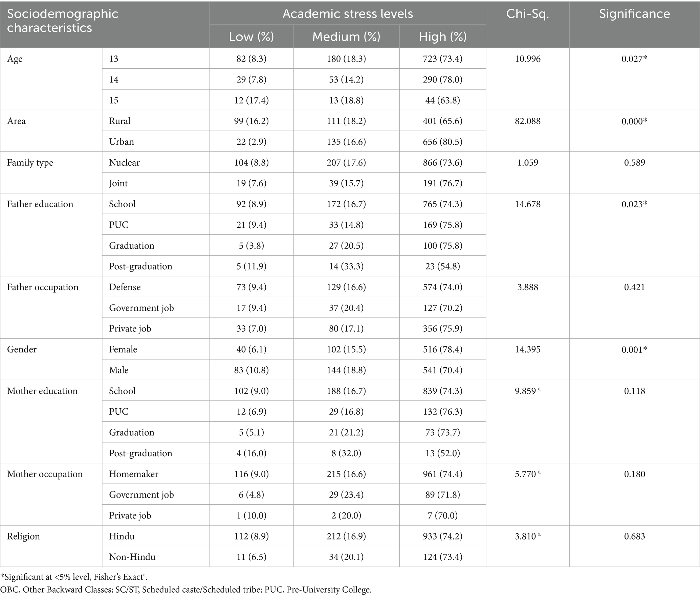Select the 'Age' row label
The image size is (700, 597).
point(15,59)
